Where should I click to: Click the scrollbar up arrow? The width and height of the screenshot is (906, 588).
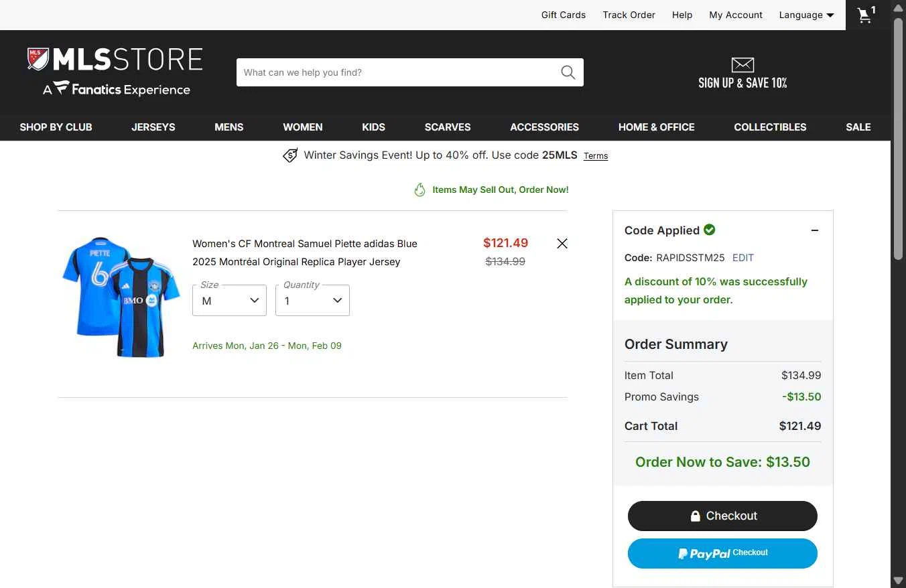coord(899,7)
